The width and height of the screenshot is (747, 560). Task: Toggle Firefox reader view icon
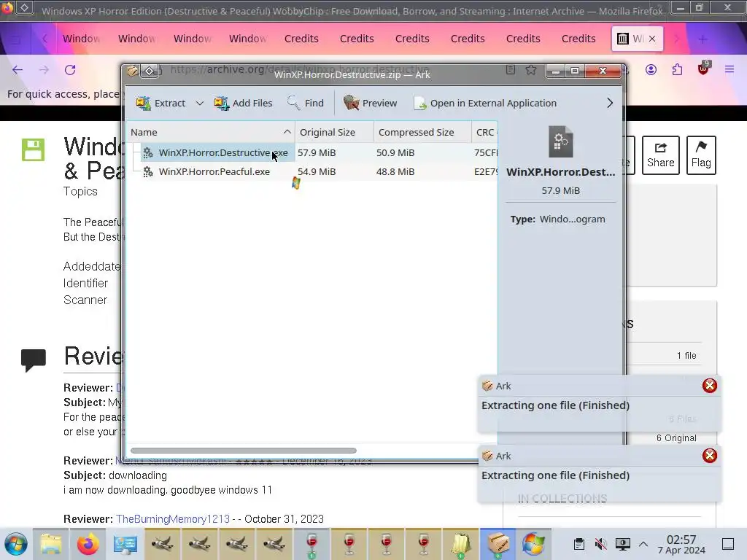click(510, 70)
